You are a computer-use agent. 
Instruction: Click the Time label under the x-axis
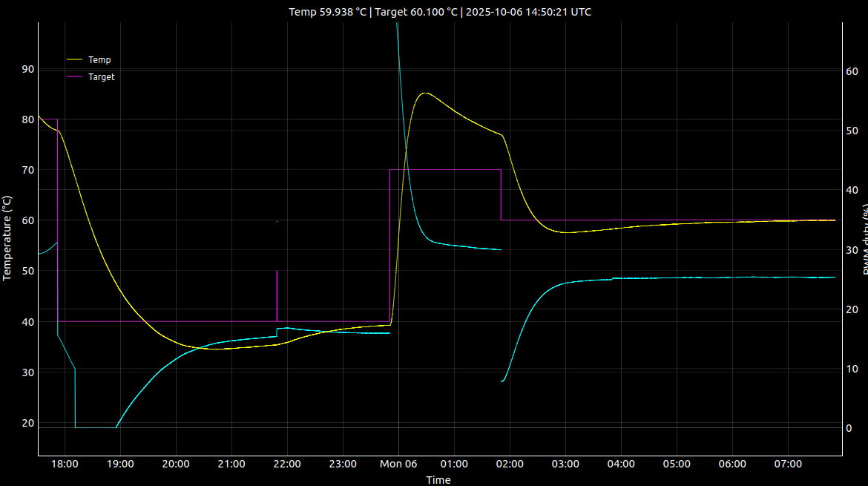tap(438, 480)
